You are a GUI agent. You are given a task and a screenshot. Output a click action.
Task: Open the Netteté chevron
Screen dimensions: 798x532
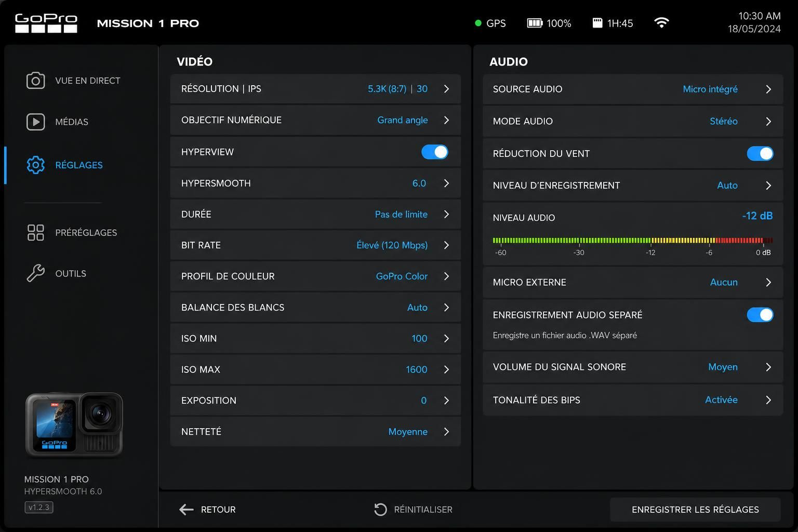pos(446,432)
